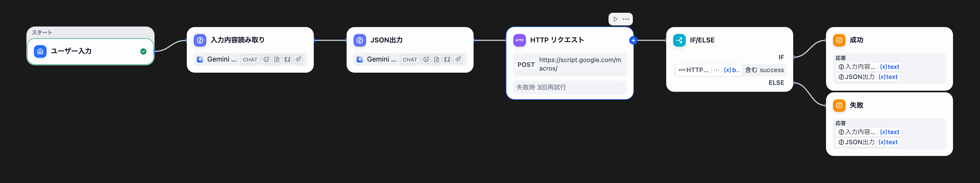
Task: Click the HTTP リクエスト node's purple HTTP icon
Action: (520, 40)
